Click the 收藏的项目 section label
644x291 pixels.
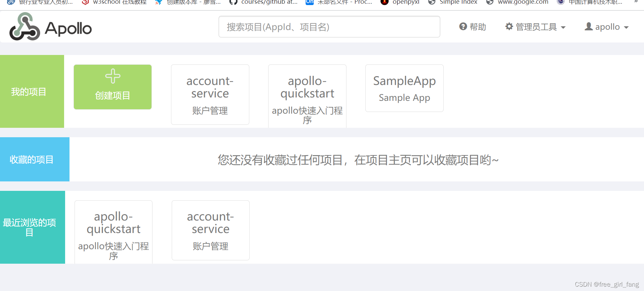coord(31,159)
